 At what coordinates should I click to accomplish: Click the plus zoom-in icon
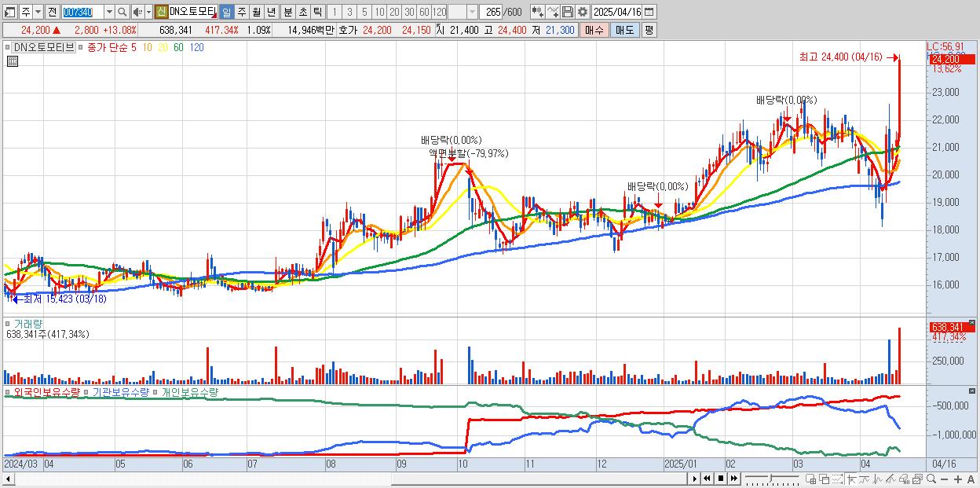click(957, 479)
